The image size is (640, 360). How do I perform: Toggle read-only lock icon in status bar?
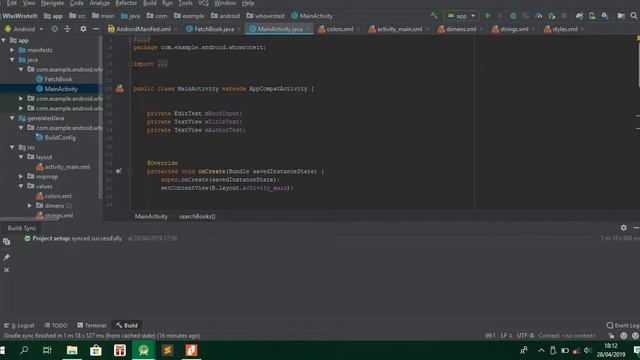pos(611,336)
